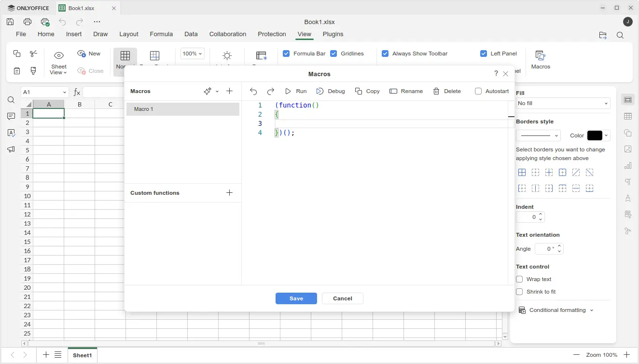
Task: Zoom in with the status bar plus
Action: coord(626,355)
